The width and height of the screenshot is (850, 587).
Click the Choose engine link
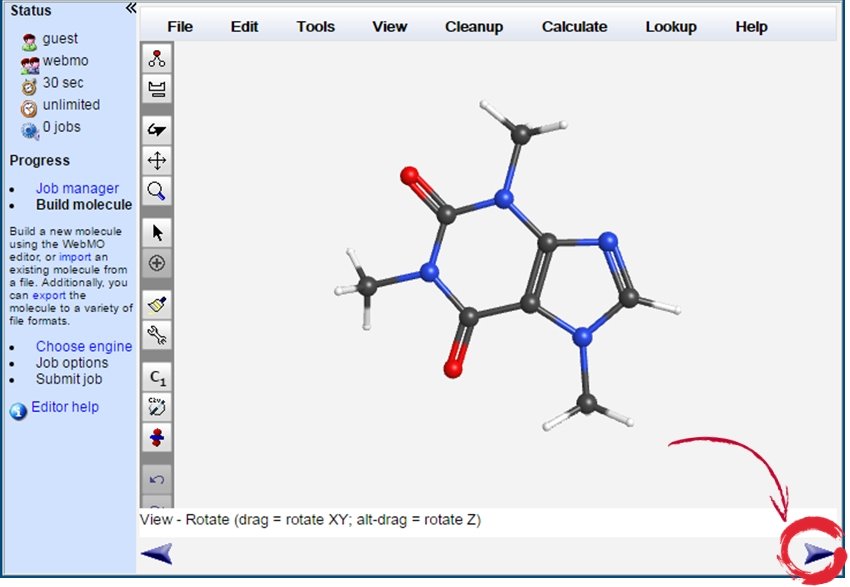(x=85, y=346)
